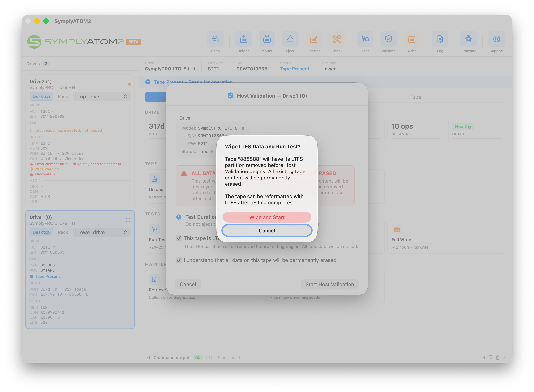The height and width of the screenshot is (392, 534).
Task: Click the Full Write card icon
Action: pyautogui.click(x=397, y=229)
